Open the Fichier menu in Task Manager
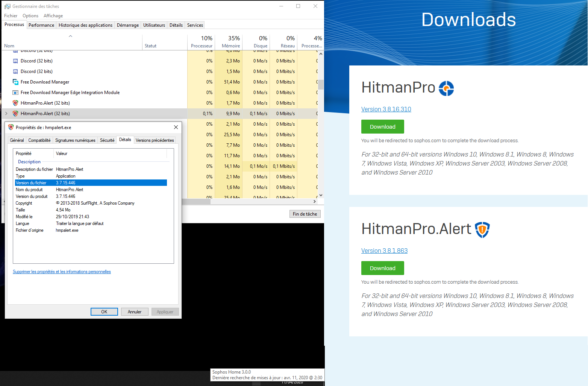This screenshot has height=386, width=588. pos(11,16)
